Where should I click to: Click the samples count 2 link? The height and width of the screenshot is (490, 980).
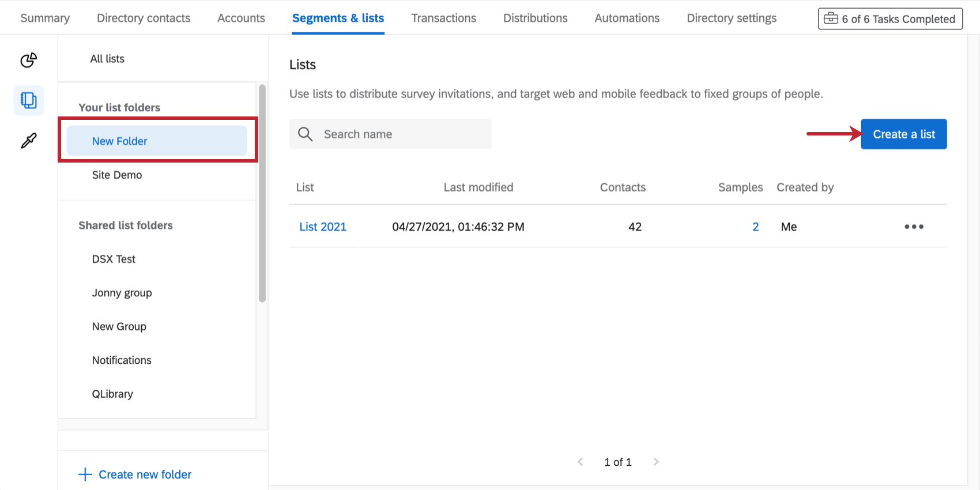tap(755, 227)
